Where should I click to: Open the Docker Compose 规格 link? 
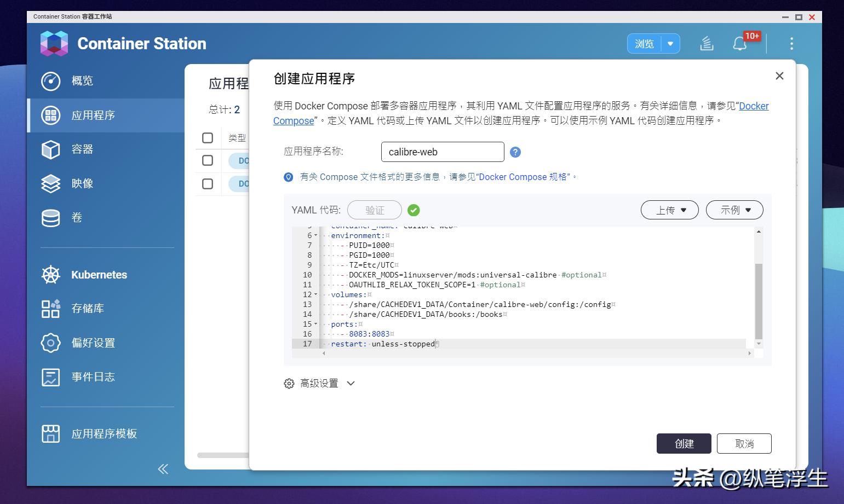(524, 177)
